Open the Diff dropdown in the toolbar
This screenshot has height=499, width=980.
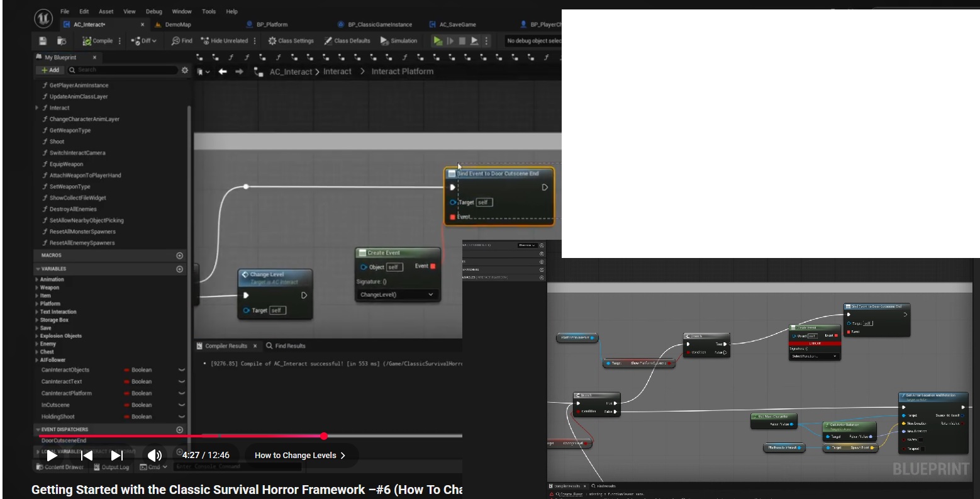[x=144, y=41]
